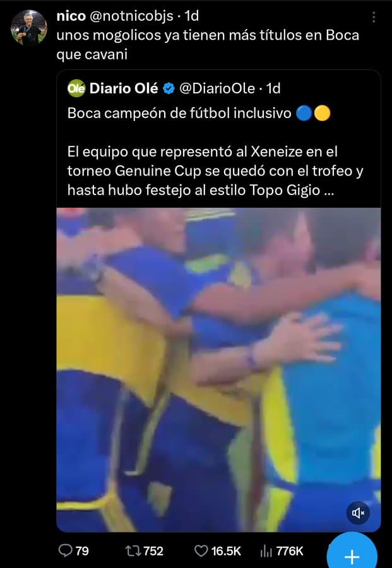Click the 16.5K likes count

click(226, 552)
